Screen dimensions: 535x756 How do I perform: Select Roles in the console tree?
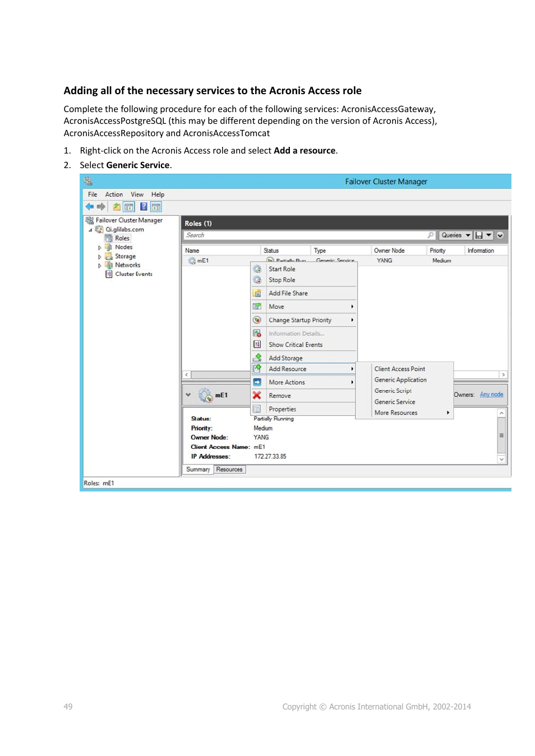point(122,238)
